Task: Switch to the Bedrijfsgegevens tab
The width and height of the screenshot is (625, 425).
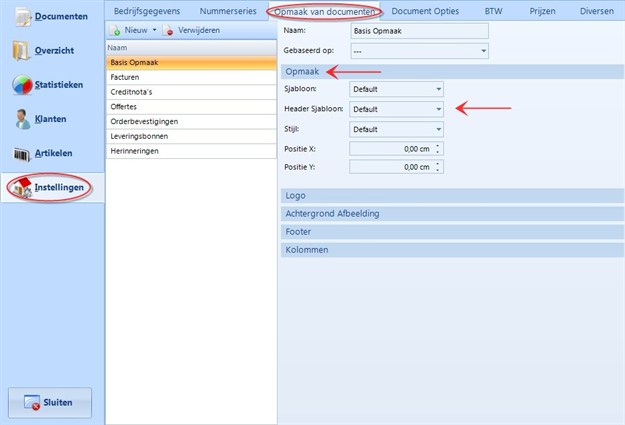Action: (x=147, y=11)
